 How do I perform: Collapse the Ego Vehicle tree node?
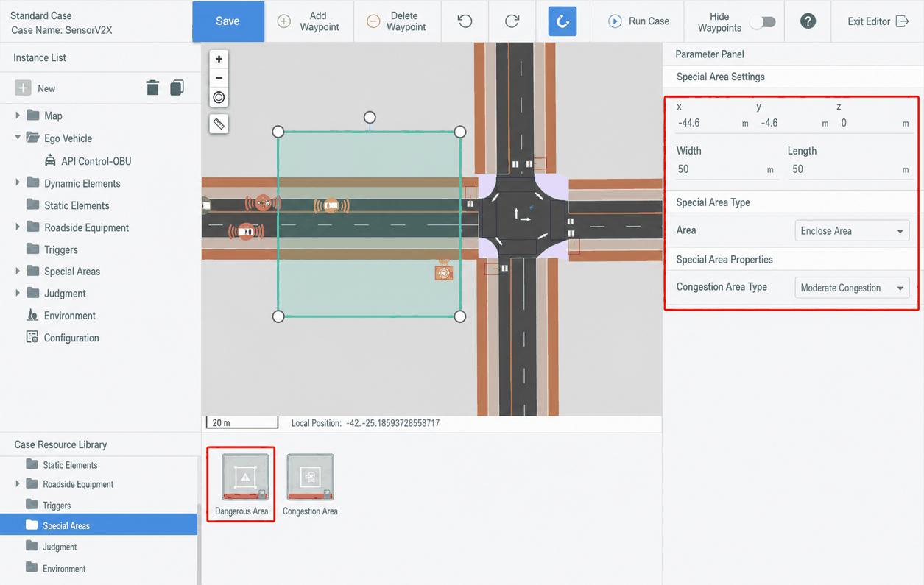[18, 138]
